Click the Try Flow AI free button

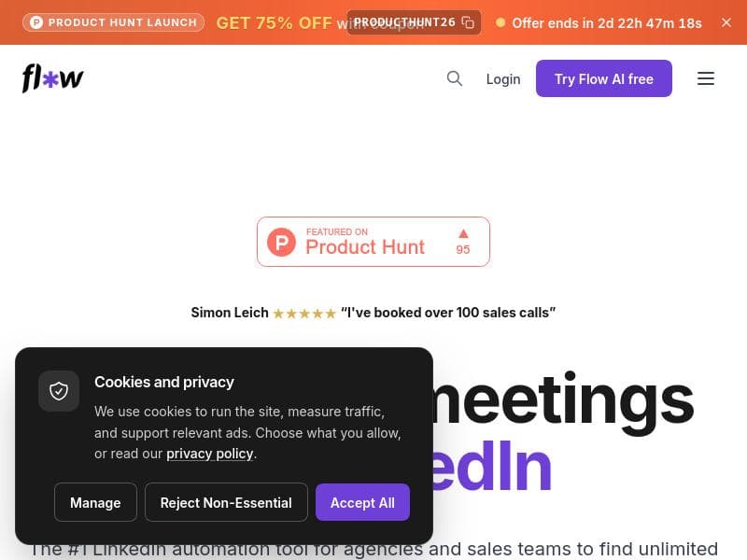tap(603, 78)
